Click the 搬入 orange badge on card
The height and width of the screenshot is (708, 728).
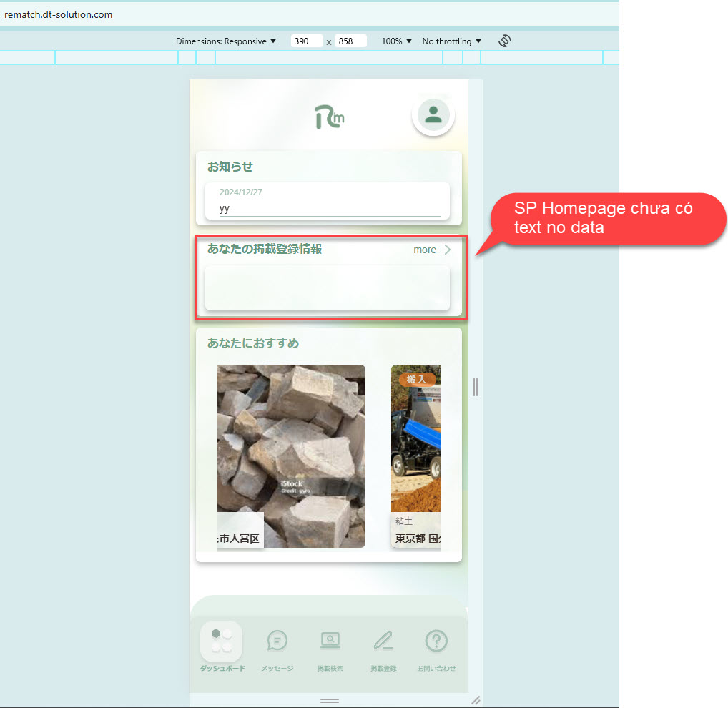[x=416, y=379]
